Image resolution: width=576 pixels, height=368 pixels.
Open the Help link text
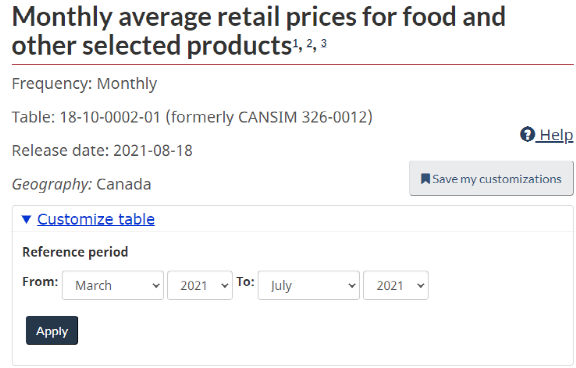[x=556, y=135]
